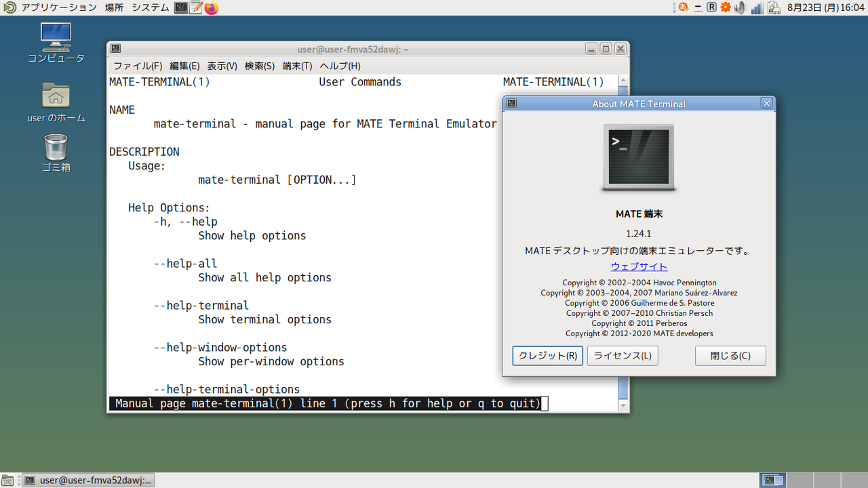The width and height of the screenshot is (868, 488).
Task: Open the ヘルプ(H) menu in the terminal
Action: click(340, 66)
